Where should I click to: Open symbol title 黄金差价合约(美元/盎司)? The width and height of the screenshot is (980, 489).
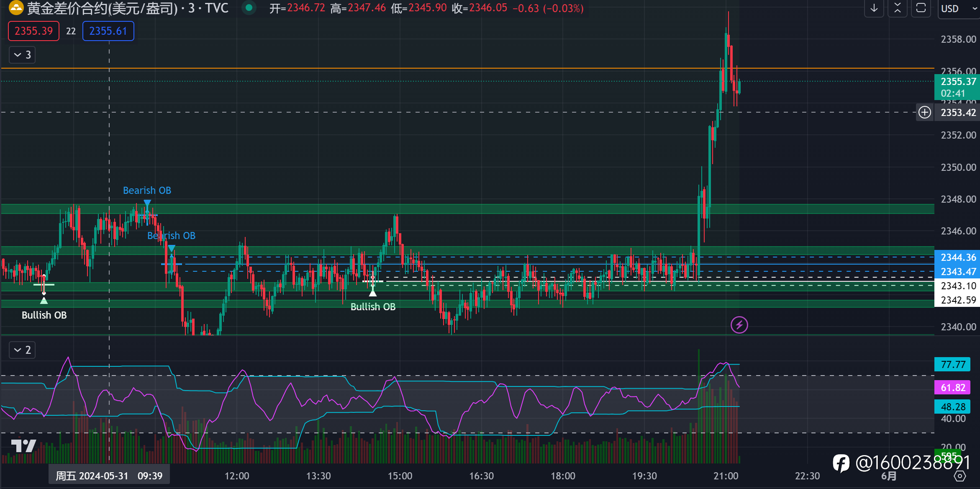[103, 8]
